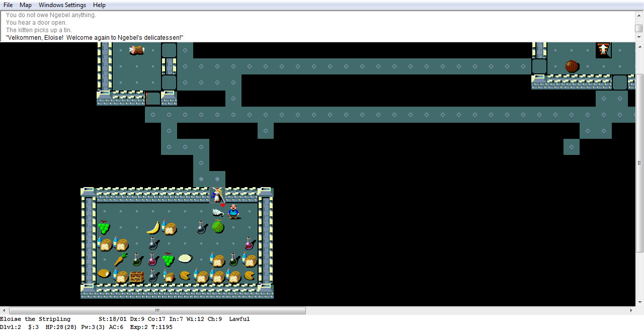Select the green melon item

[217, 227]
